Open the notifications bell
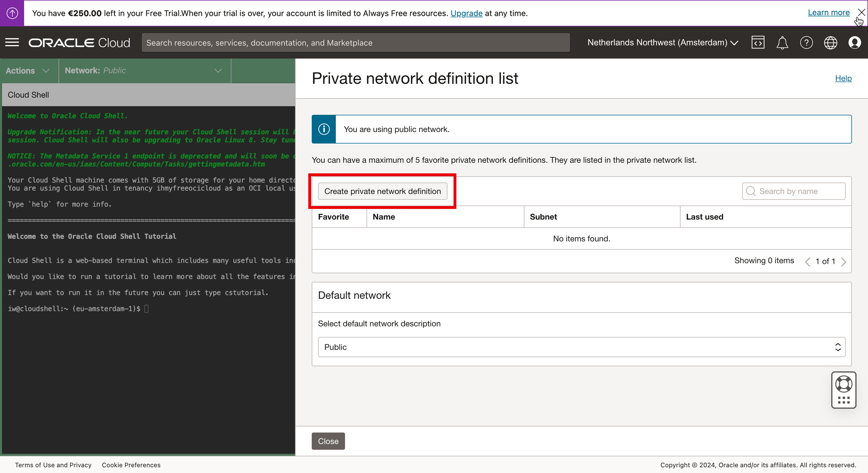This screenshot has height=473, width=868. tap(782, 43)
